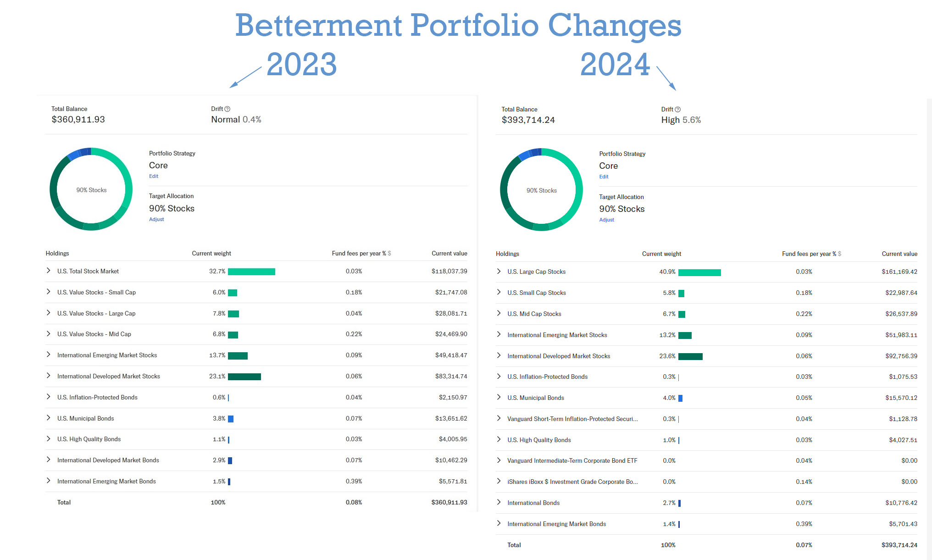The width and height of the screenshot is (932, 560).
Task: Expand International Developed Market Bonds row
Action: click(49, 460)
